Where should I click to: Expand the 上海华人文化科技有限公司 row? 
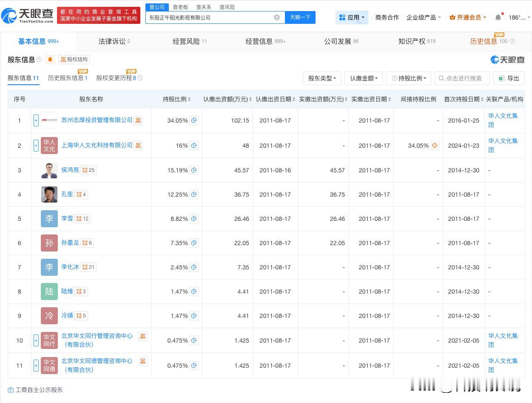pyautogui.click(x=36, y=146)
